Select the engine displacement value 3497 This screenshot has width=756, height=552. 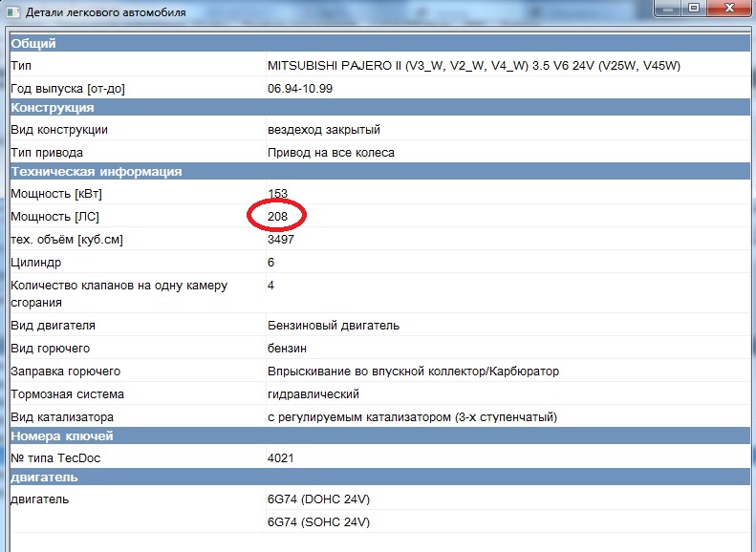(x=282, y=240)
